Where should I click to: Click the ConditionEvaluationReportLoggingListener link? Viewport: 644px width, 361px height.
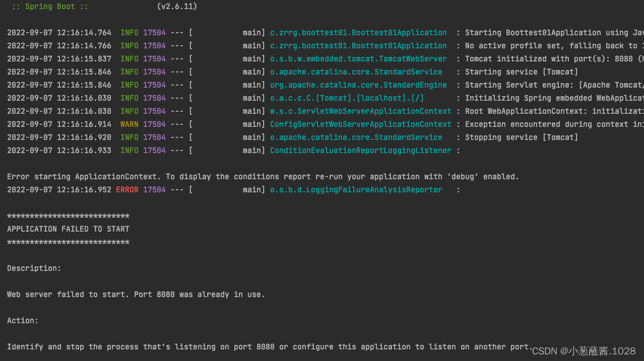[360, 150]
